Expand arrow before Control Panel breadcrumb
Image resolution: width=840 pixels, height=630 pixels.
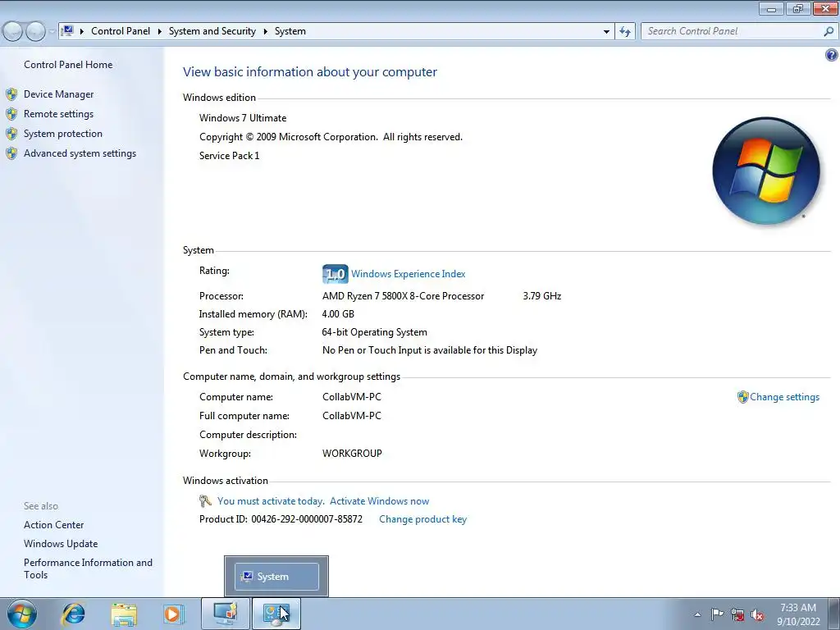point(82,32)
